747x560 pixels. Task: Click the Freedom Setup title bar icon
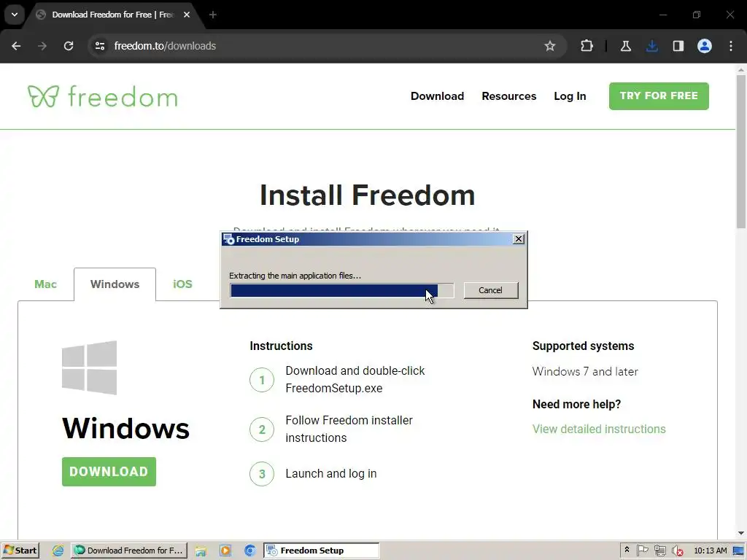coord(229,239)
